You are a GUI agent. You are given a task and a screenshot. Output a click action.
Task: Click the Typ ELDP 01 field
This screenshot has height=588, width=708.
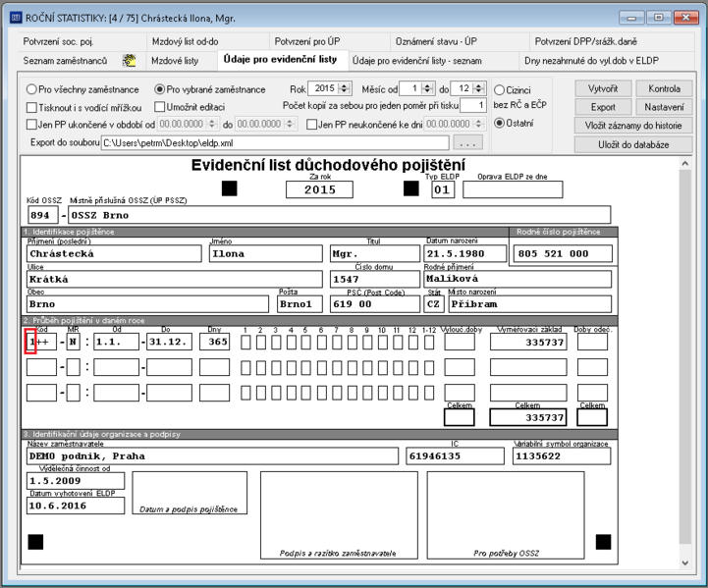[x=443, y=189]
